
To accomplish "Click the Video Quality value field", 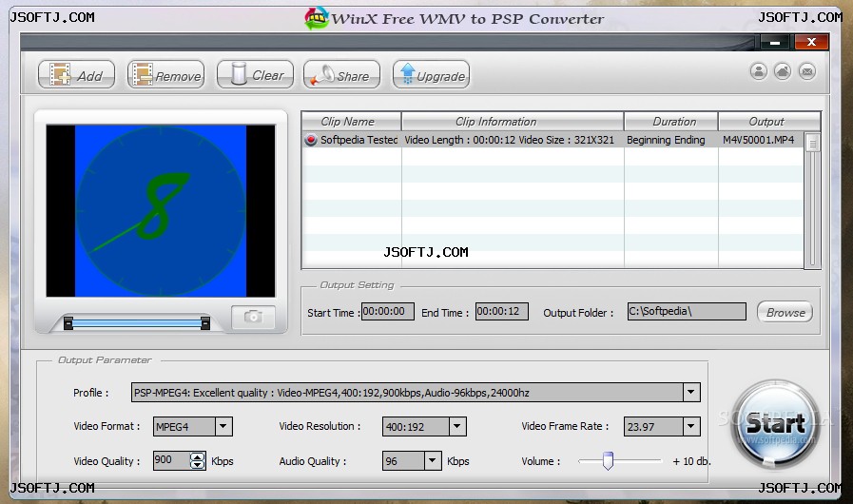I will click(x=171, y=460).
